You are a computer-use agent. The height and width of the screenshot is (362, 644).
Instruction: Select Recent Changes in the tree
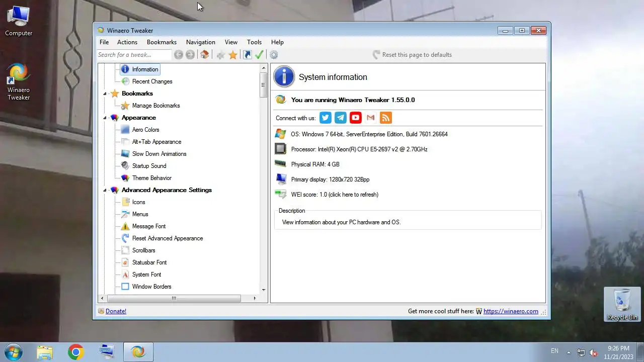click(x=152, y=81)
